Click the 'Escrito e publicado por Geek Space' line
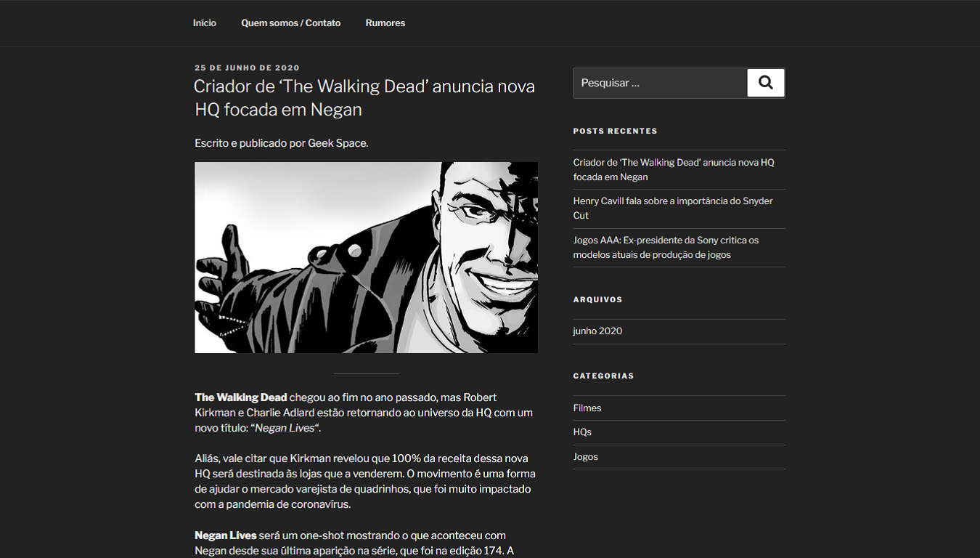This screenshot has width=980, height=558. pos(282,144)
